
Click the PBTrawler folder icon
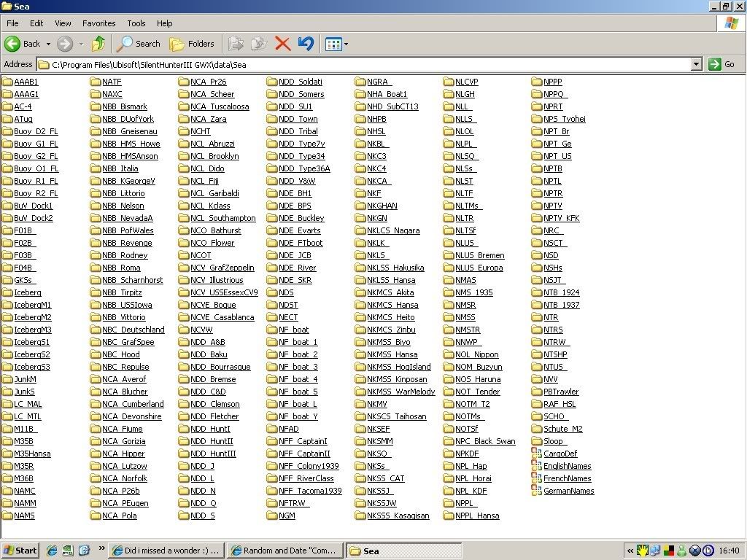coord(536,392)
